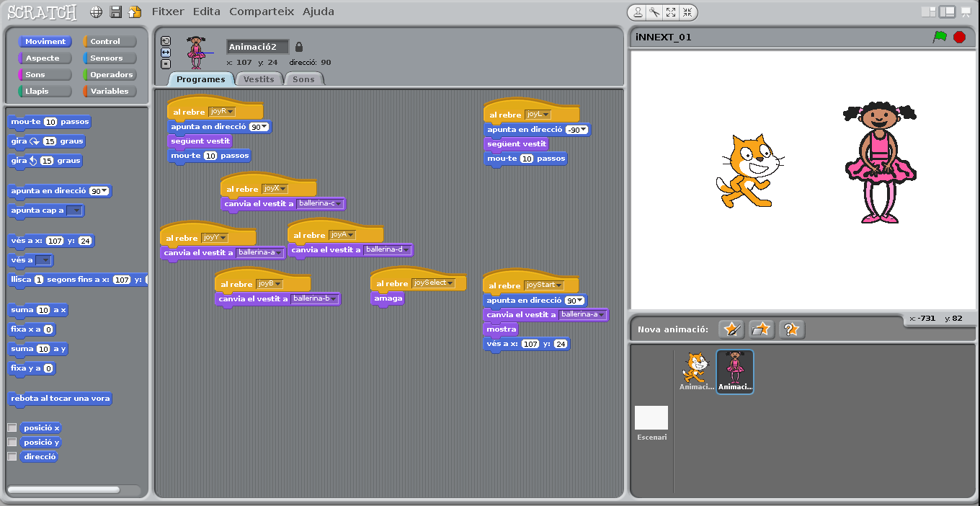Enter presentation mode
This screenshot has height=506, width=980.
pyautogui.click(x=966, y=12)
